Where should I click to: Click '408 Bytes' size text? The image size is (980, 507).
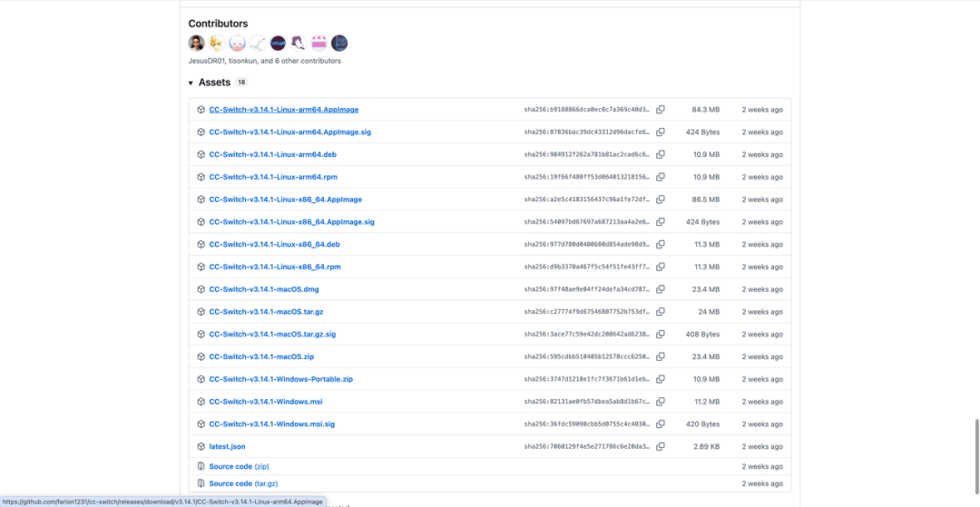(702, 334)
